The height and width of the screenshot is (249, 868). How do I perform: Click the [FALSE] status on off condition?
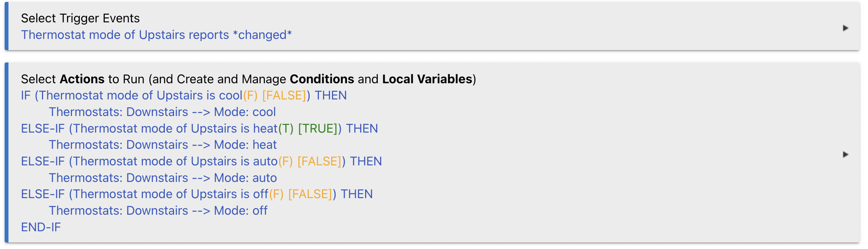(x=310, y=194)
